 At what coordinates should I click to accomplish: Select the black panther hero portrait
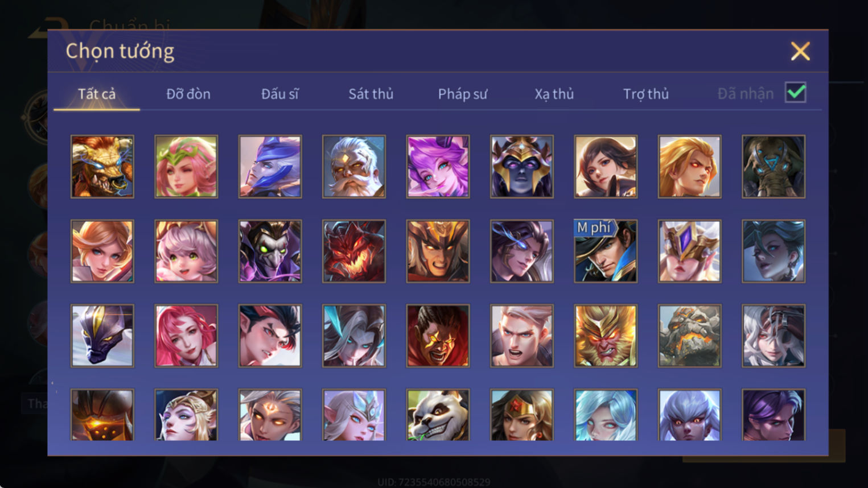coord(102,336)
